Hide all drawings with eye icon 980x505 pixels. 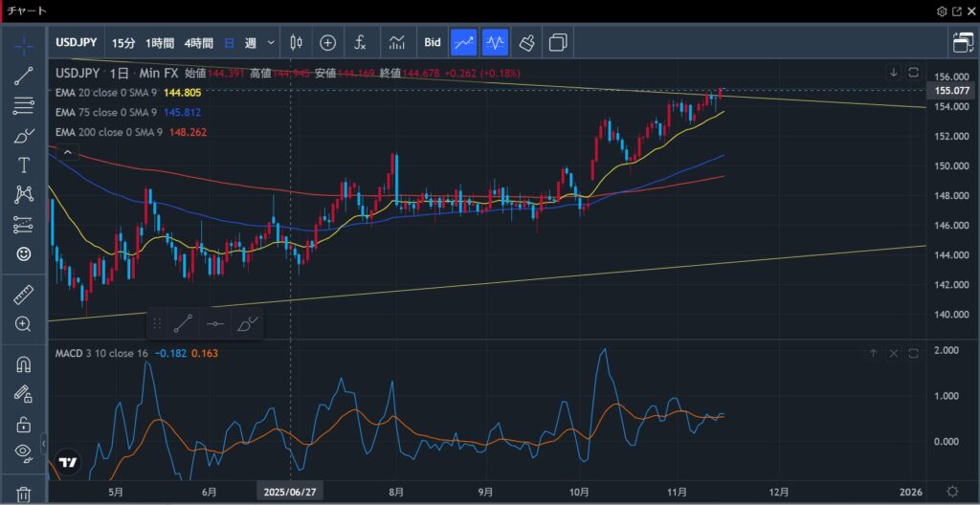(24, 452)
